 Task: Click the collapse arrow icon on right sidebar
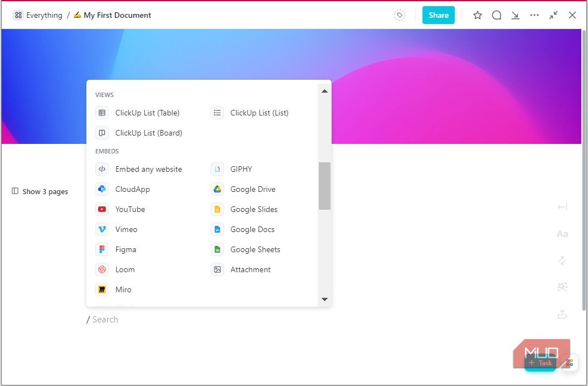click(562, 207)
